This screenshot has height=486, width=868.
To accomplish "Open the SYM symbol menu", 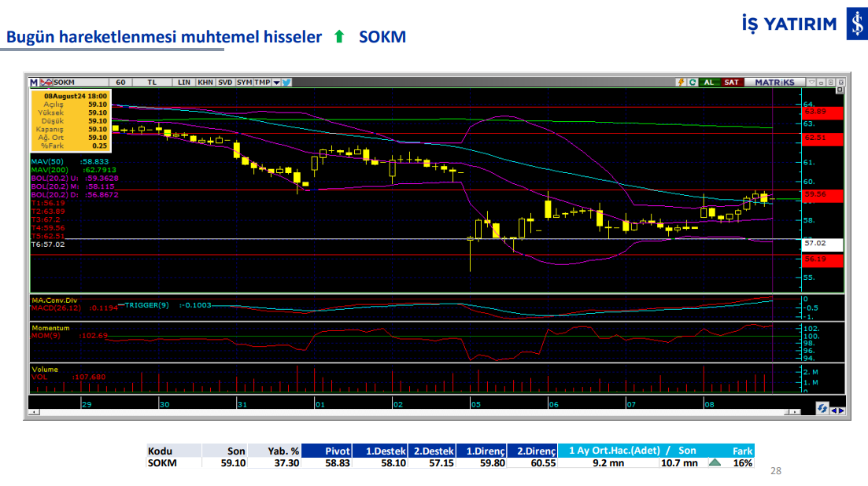I will (245, 82).
